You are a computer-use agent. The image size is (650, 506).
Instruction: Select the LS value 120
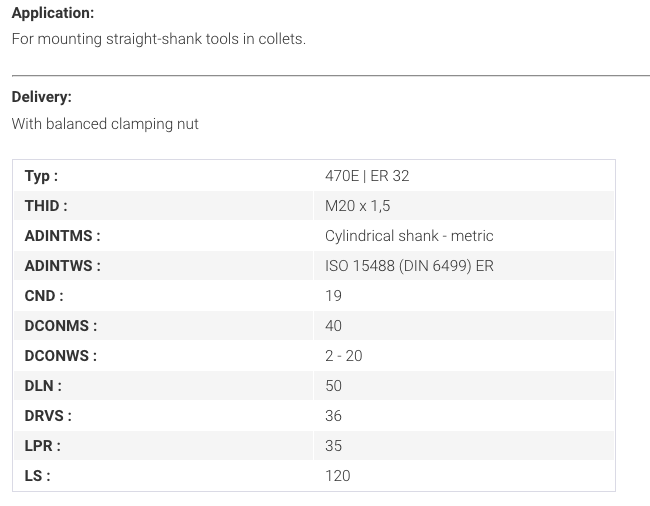point(337,476)
